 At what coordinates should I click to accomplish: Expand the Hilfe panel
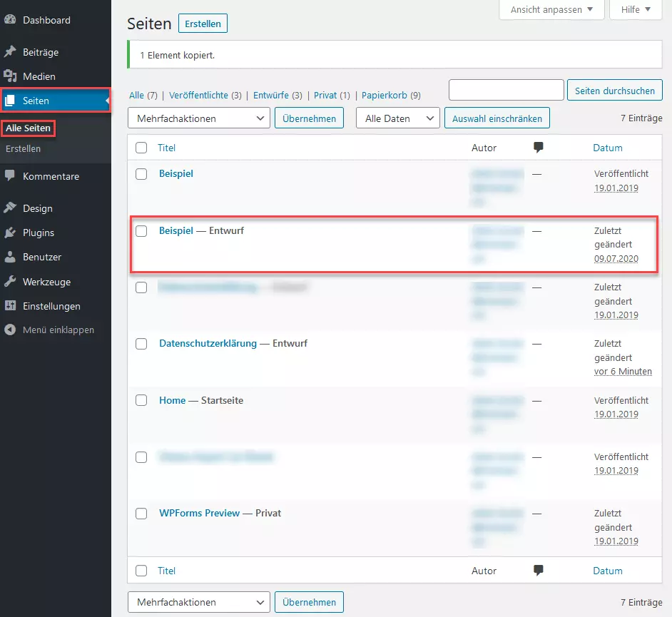[636, 9]
